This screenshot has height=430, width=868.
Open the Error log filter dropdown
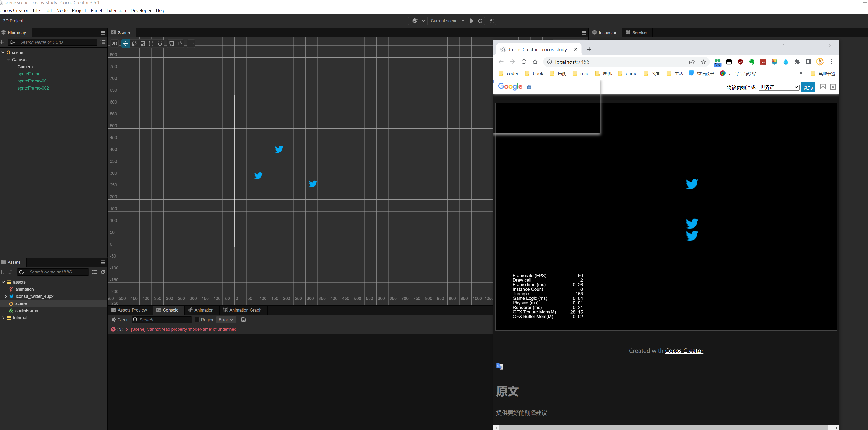226,320
